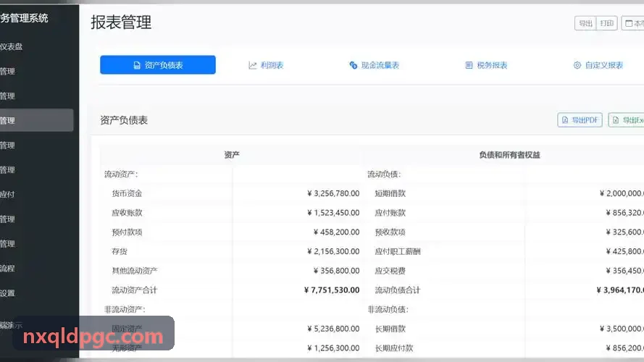
Task: Select the 应付职工薪酬 row label
Action: [398, 251]
